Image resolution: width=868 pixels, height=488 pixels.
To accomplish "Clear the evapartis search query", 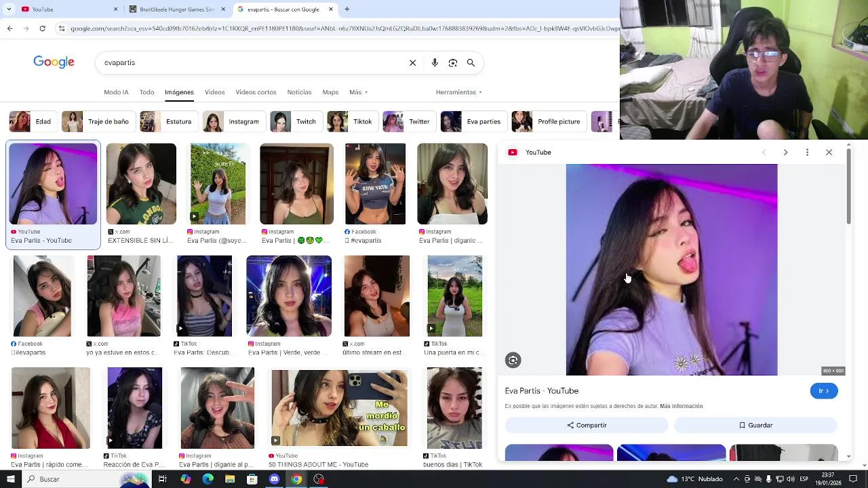I will click(x=412, y=62).
